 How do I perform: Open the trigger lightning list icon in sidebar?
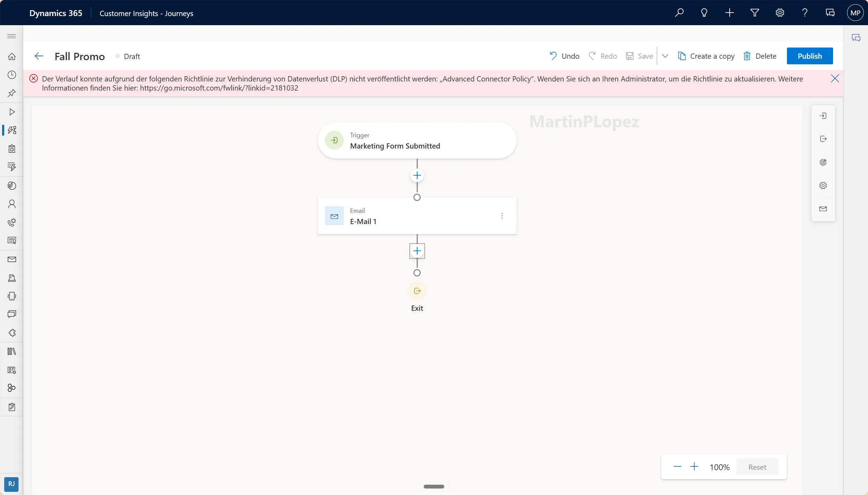pos(12,167)
